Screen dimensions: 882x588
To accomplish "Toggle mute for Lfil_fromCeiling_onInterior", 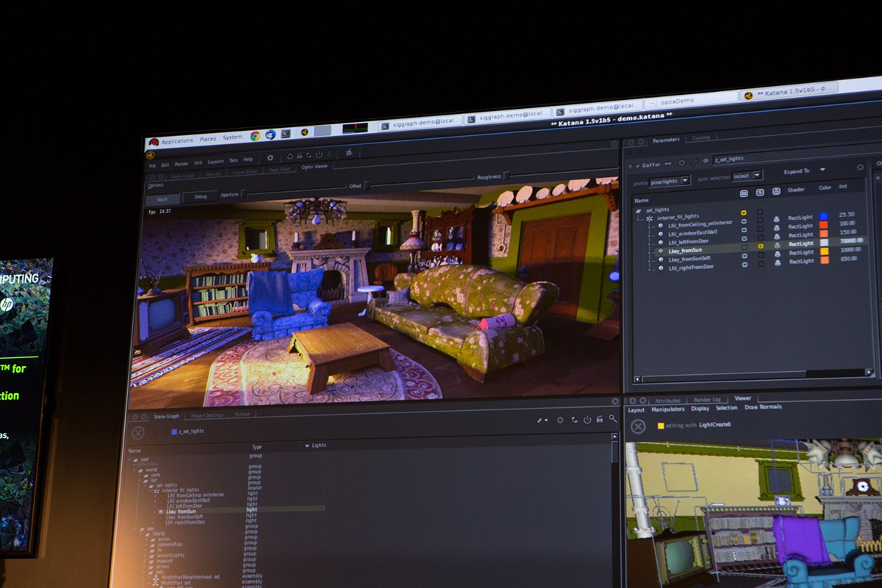I will (x=744, y=221).
